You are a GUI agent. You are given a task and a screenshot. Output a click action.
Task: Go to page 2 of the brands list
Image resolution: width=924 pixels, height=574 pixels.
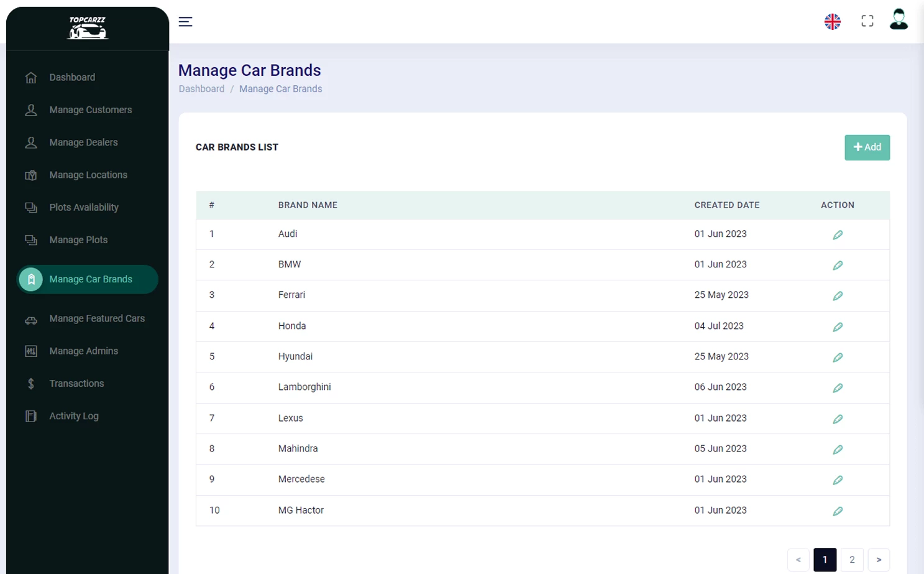[852, 559]
